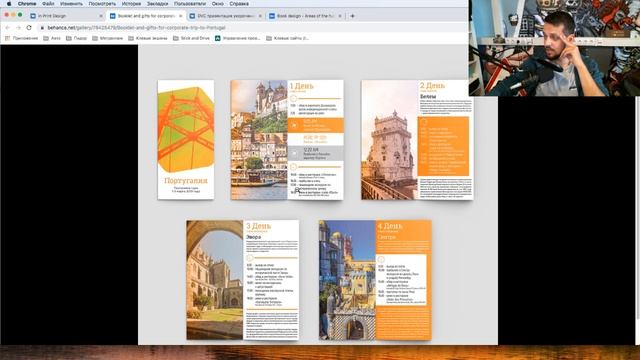The width and height of the screenshot is (640, 360).
Task: Open the Приложения bookmarks shortcut
Action: click(x=21, y=38)
